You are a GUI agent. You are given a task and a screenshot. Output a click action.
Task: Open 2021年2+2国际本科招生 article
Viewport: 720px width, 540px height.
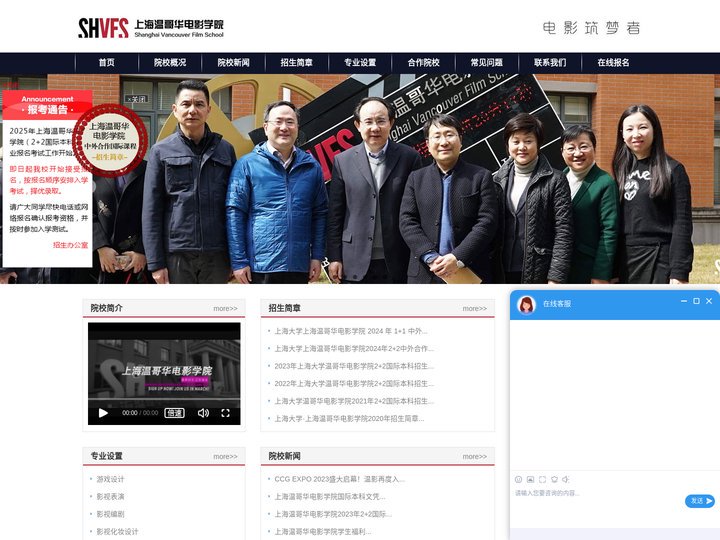click(354, 401)
